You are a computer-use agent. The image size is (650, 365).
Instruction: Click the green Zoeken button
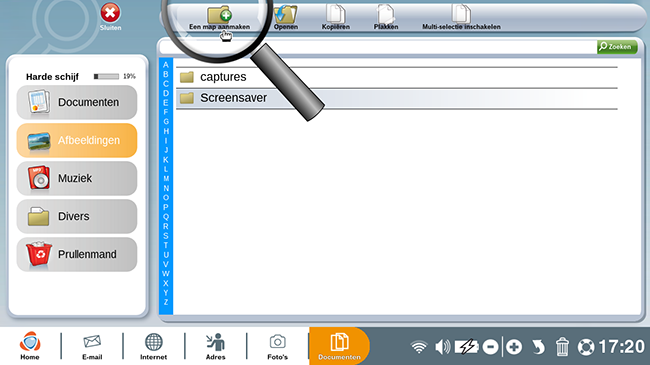pos(617,46)
